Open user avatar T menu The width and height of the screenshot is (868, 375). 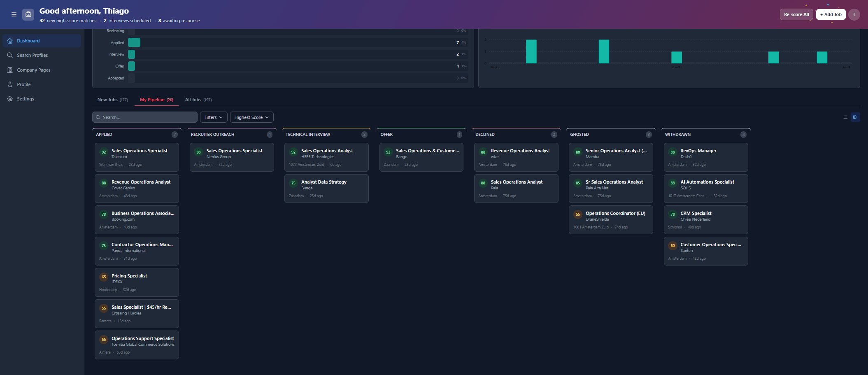click(x=854, y=14)
